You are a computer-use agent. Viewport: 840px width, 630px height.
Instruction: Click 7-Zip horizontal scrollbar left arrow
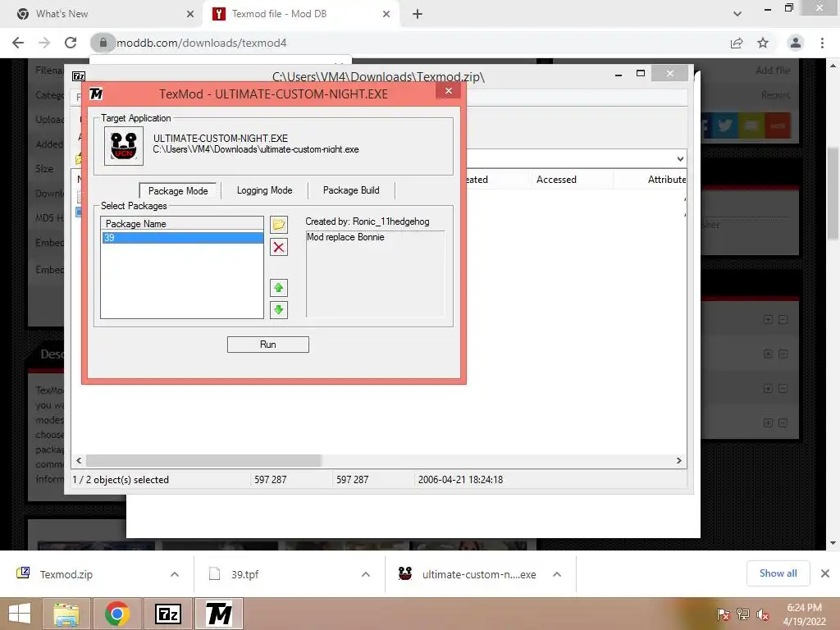[80, 461]
